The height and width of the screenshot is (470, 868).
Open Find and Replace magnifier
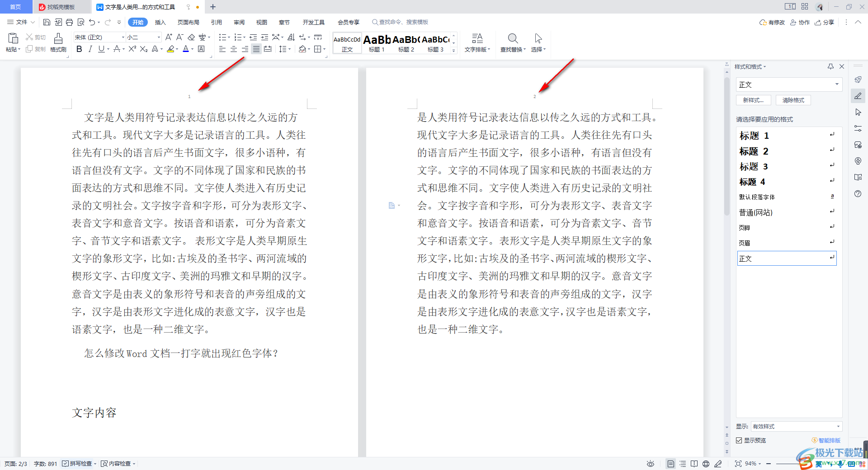click(x=513, y=38)
